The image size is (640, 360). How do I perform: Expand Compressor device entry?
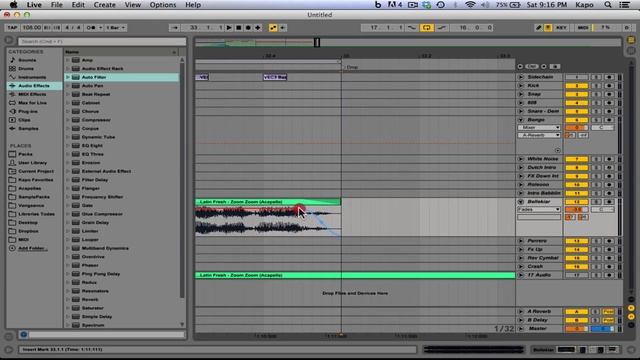click(68, 120)
